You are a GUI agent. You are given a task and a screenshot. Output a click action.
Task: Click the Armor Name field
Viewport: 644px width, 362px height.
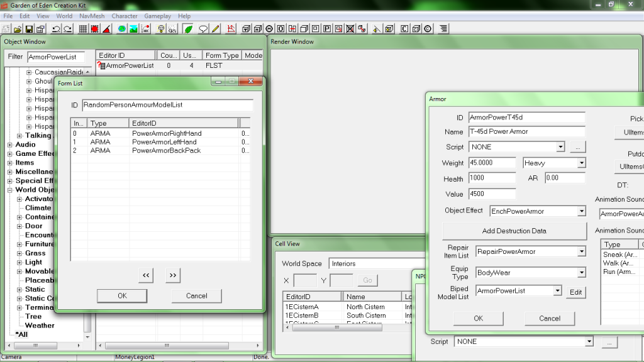527,132
